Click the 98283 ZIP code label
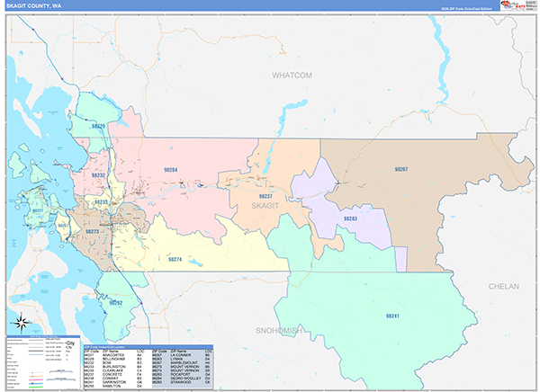540x392 pixels. pos(350,218)
